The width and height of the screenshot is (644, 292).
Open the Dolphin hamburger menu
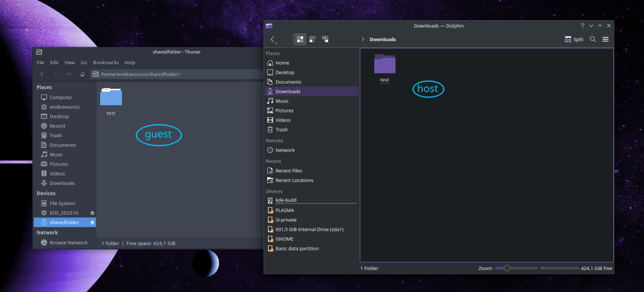pyautogui.click(x=606, y=39)
